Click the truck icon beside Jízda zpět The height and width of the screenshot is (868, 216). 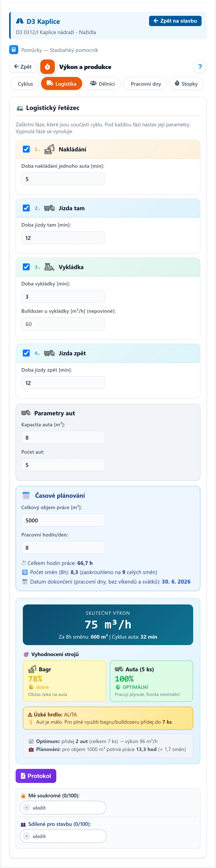49,353
